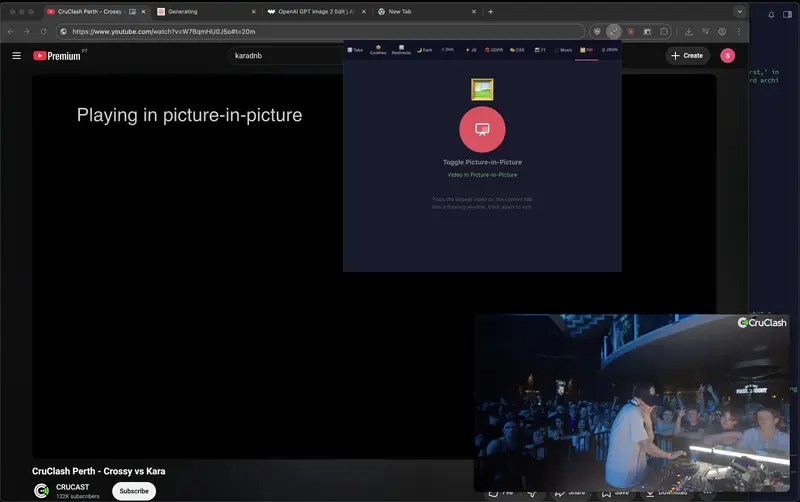The width and height of the screenshot is (800, 502).
Task: Switch to the Tabs tab in extension popup
Action: click(355, 50)
